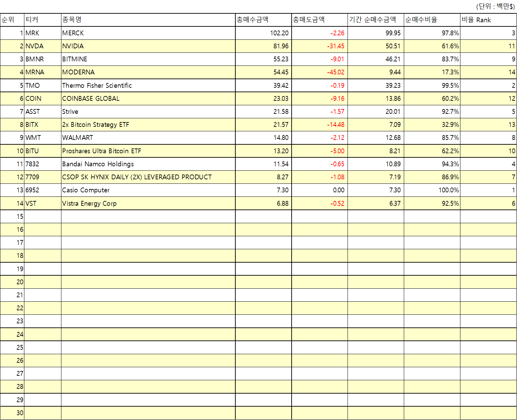Image resolution: width=517 pixels, height=420 pixels.
Task: Click the 총매수금액 header cell
Action: tap(263, 20)
